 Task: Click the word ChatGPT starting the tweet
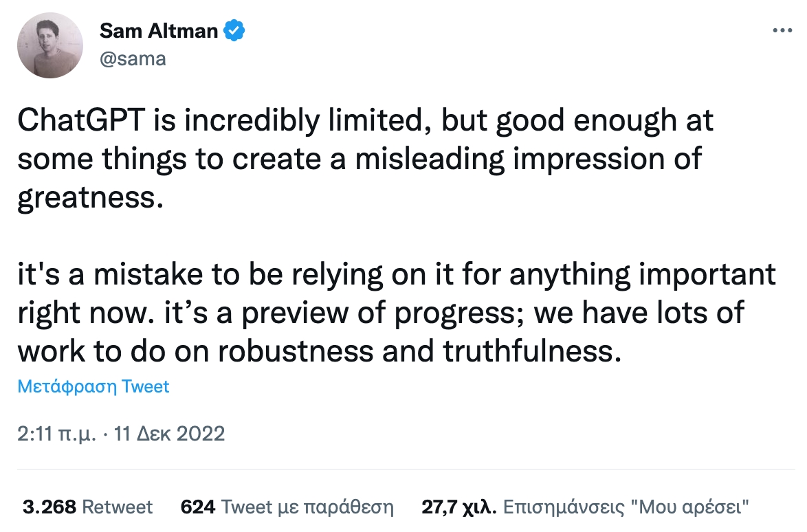pyautogui.click(x=82, y=120)
